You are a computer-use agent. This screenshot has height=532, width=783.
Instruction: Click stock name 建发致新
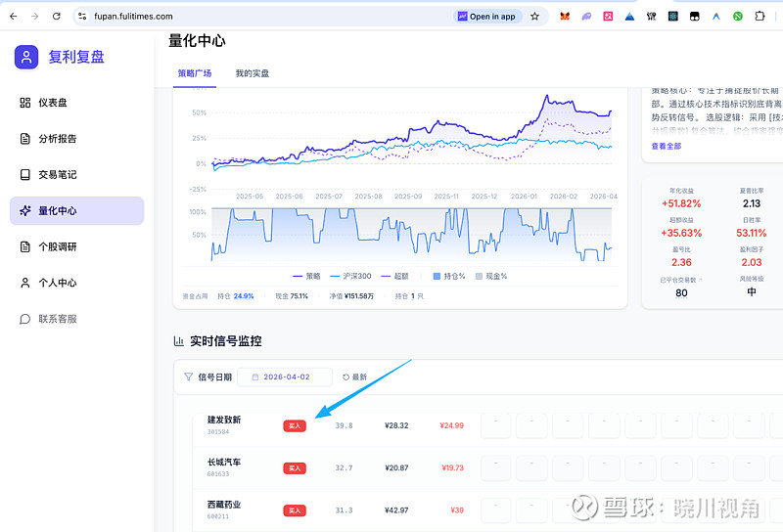click(224, 420)
